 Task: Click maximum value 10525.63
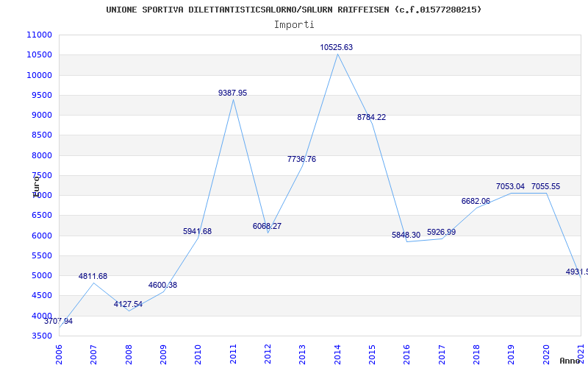pos(337,47)
